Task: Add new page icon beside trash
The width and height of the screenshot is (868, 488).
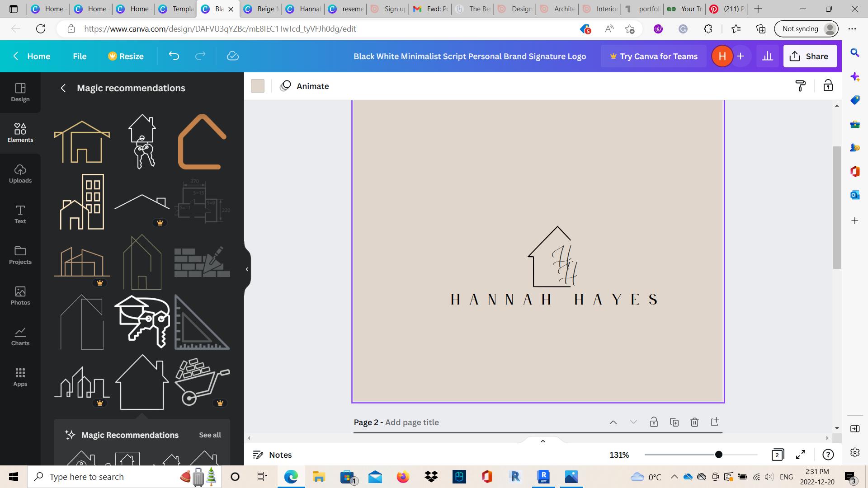Action: (x=715, y=422)
